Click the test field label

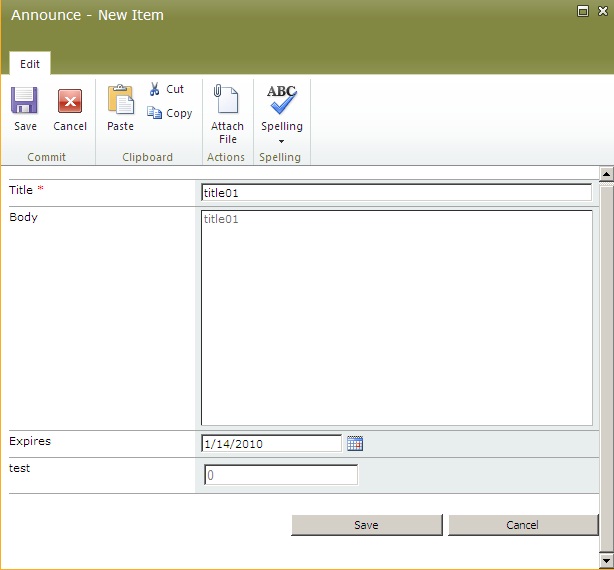pos(19,468)
